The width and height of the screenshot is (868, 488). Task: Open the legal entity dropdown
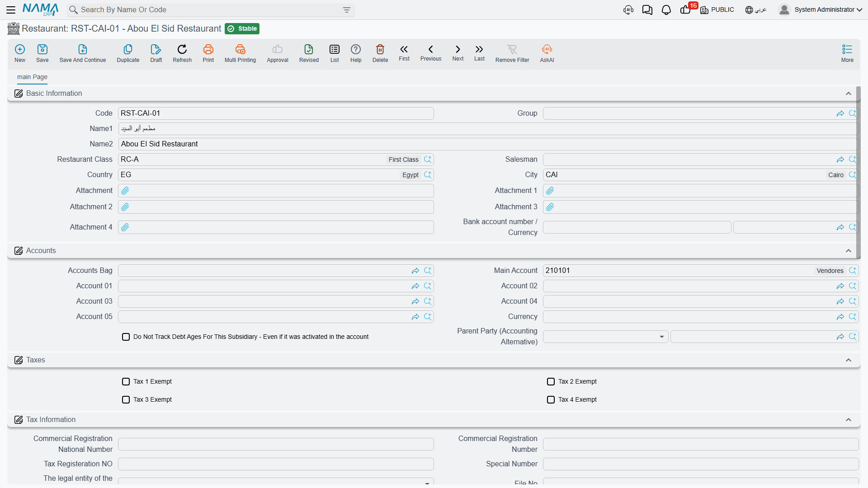276,481
